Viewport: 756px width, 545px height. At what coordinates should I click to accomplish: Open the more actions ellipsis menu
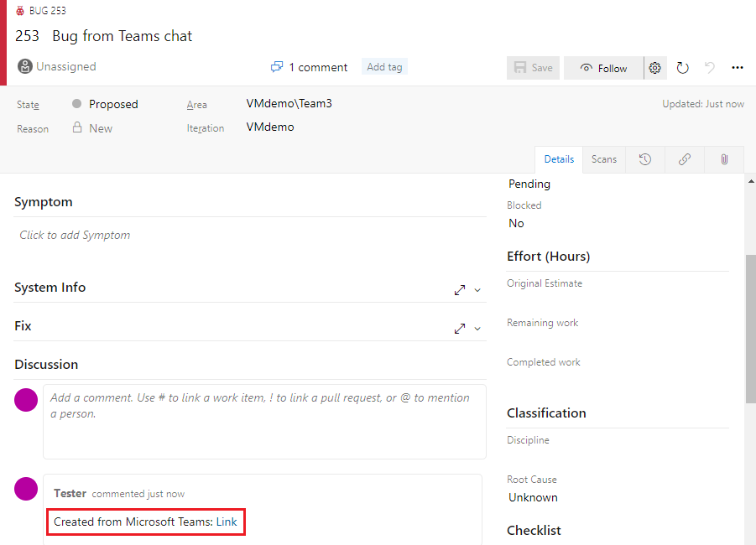738,68
